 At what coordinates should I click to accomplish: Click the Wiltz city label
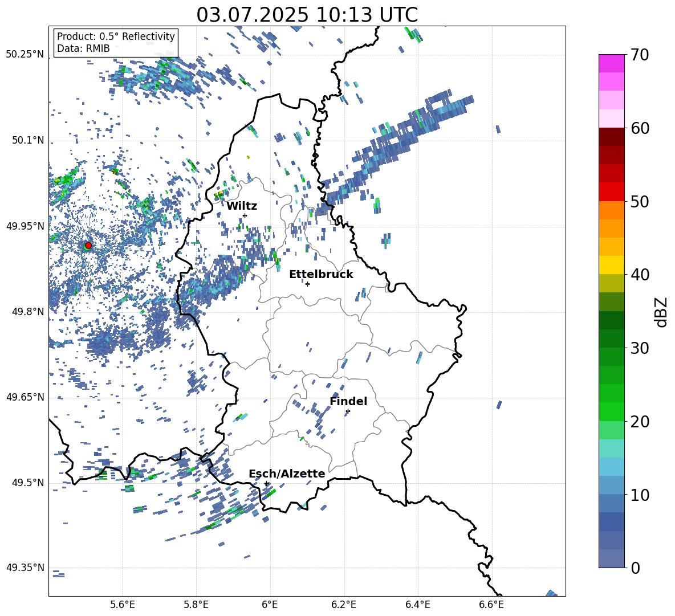(242, 206)
